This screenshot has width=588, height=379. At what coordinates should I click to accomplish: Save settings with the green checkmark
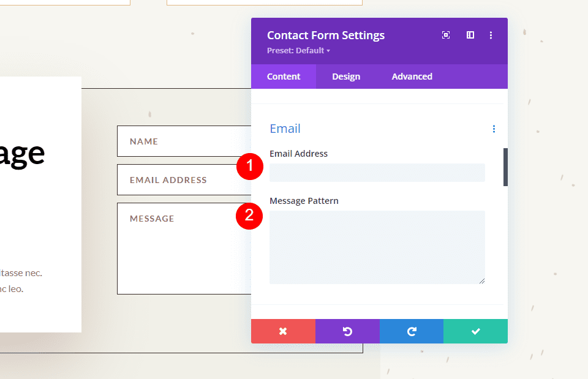coord(475,331)
